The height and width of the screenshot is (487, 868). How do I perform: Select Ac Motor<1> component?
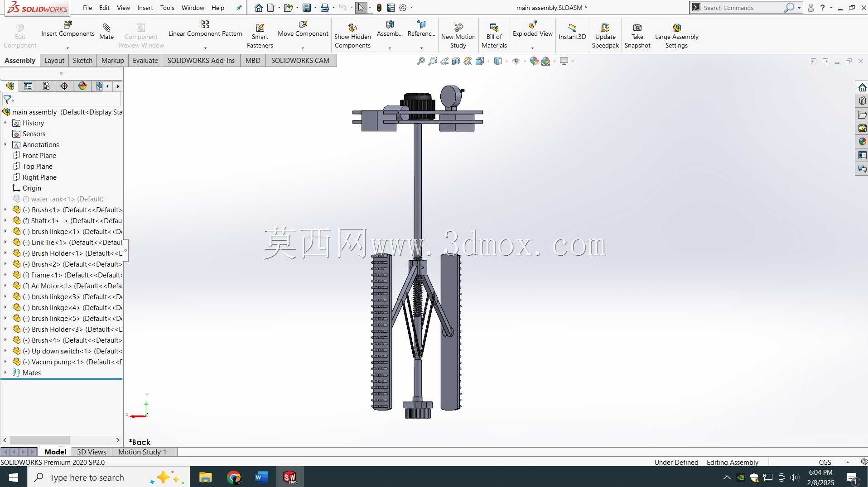67,286
